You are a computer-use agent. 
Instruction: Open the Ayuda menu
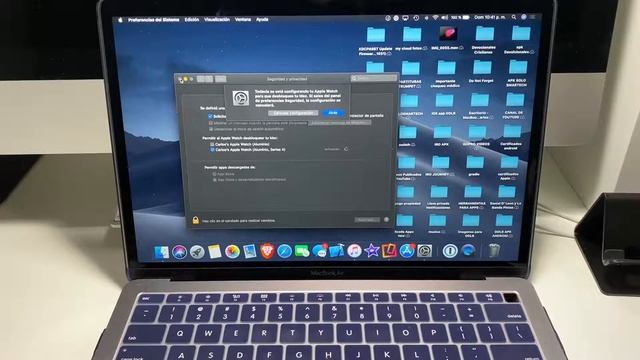point(262,20)
